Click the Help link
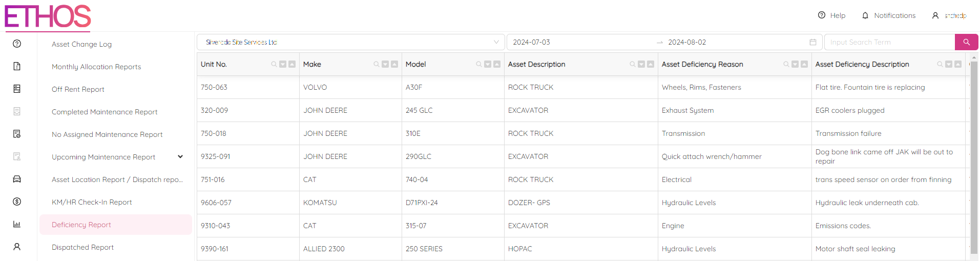The height and width of the screenshot is (261, 980). click(831, 15)
